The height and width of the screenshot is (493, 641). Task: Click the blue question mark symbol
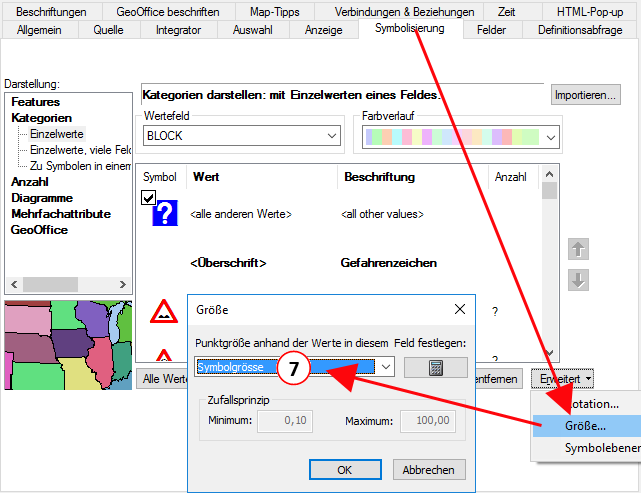tap(165, 213)
